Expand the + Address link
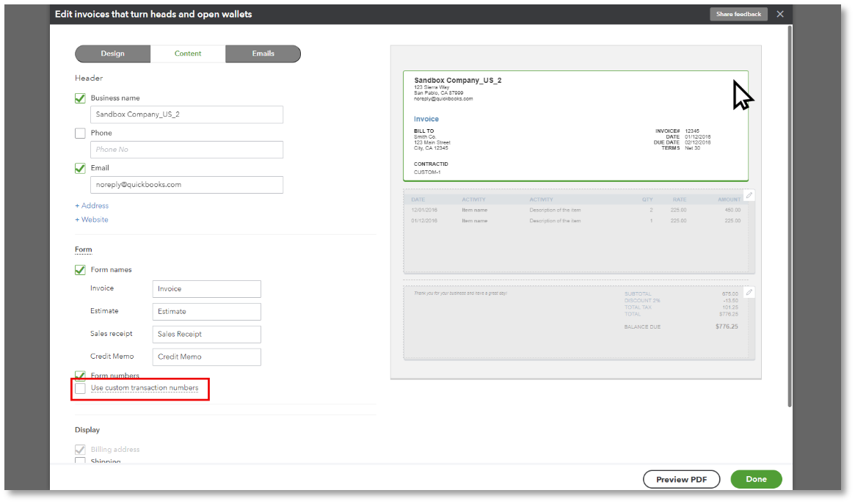Viewport: 855px width, 504px height. 92,206
